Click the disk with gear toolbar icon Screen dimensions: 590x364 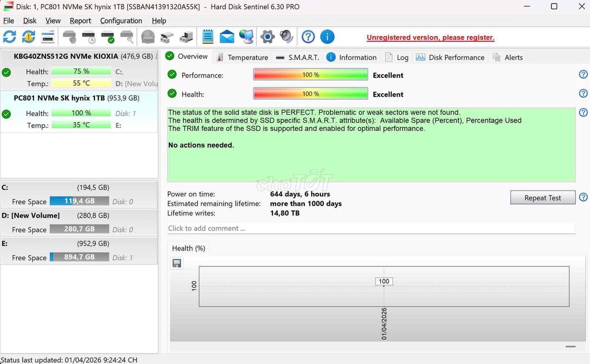click(186, 37)
